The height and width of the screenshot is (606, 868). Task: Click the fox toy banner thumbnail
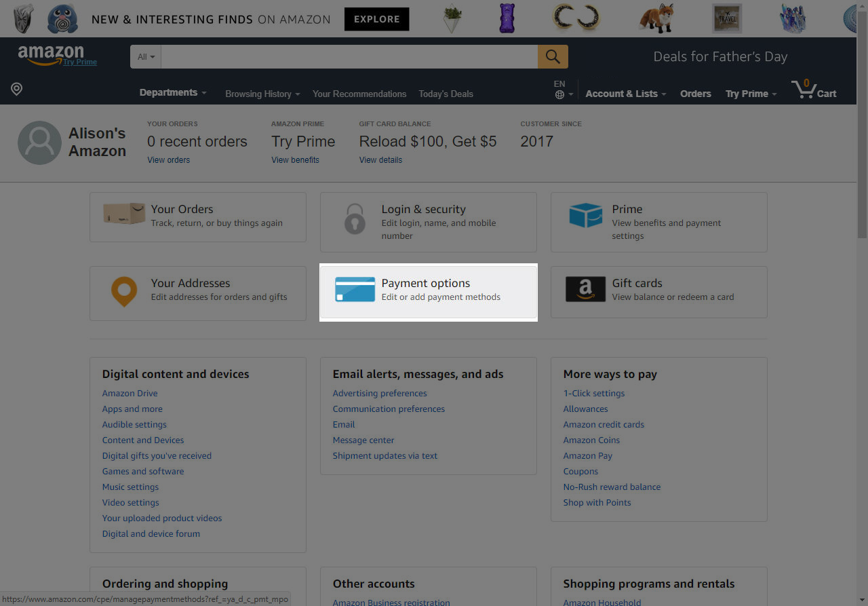point(656,18)
